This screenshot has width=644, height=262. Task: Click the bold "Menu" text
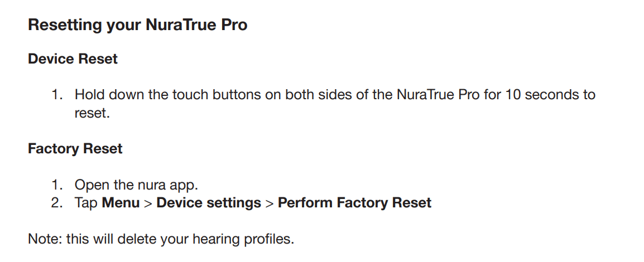coord(121,202)
